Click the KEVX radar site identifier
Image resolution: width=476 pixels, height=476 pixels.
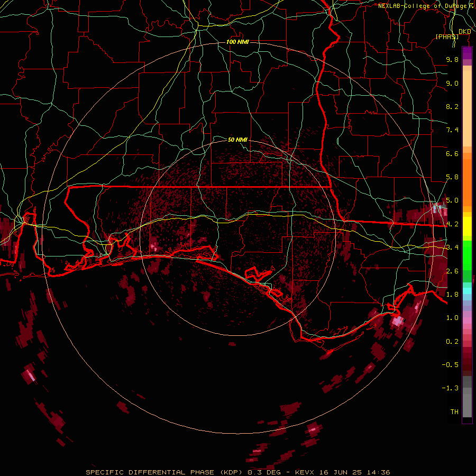coord(305,472)
